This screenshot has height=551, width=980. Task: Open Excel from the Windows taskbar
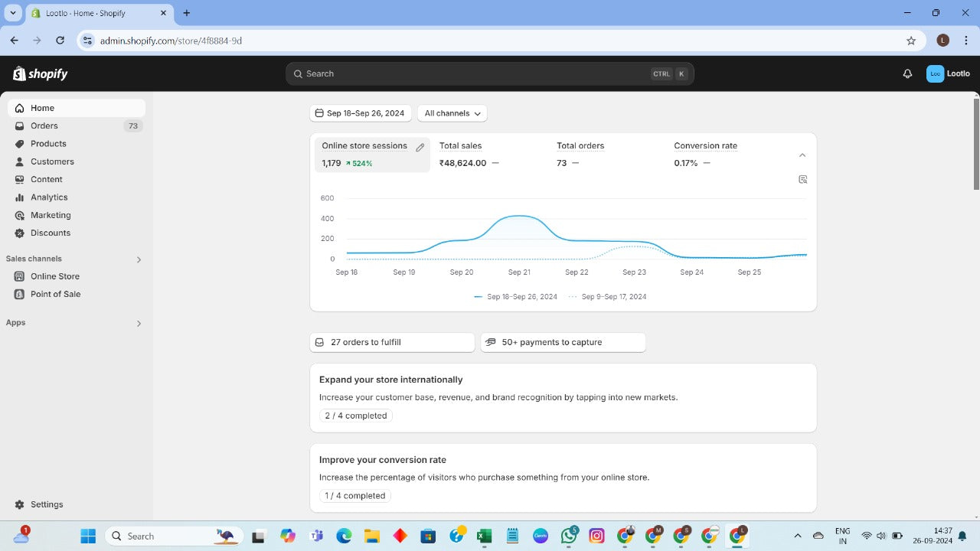(484, 536)
